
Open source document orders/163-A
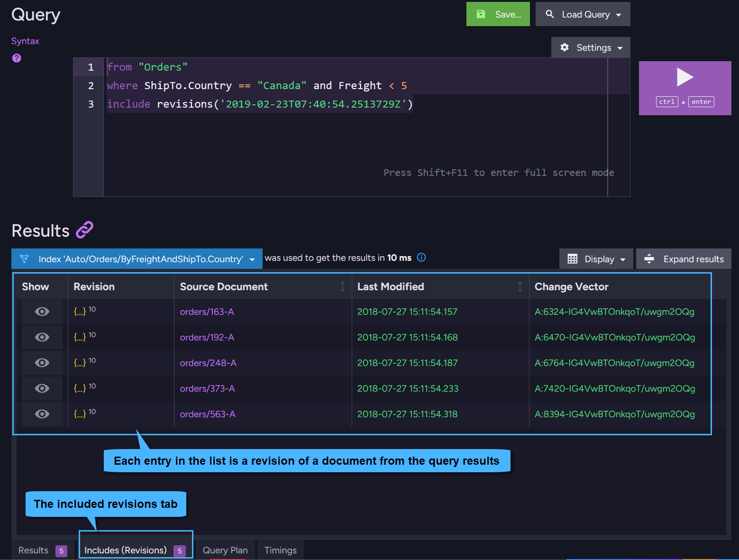click(207, 312)
